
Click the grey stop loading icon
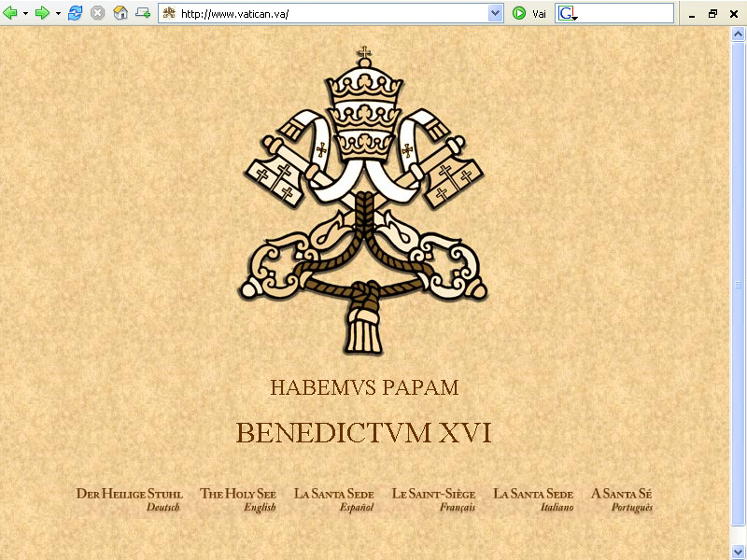(98, 13)
